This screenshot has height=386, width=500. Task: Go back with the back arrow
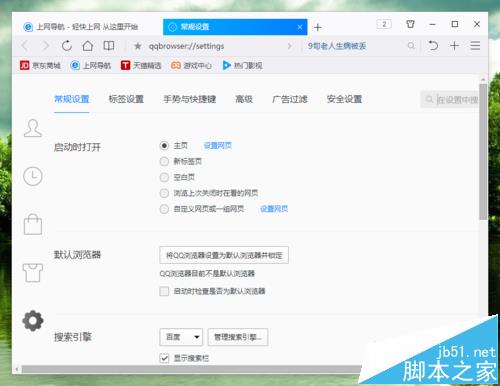point(25,46)
